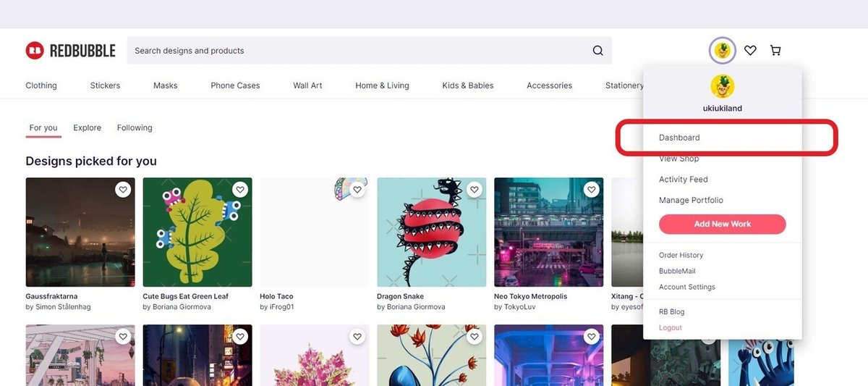Image resolution: width=868 pixels, height=386 pixels.
Task: Click the ukiukiland profile avatar in menu
Action: click(722, 86)
